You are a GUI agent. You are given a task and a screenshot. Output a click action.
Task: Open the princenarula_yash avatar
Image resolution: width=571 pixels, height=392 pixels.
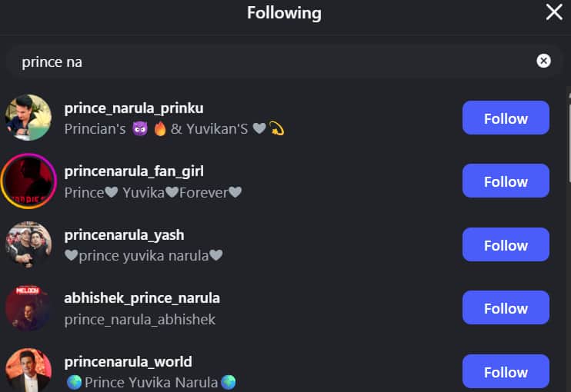click(28, 244)
